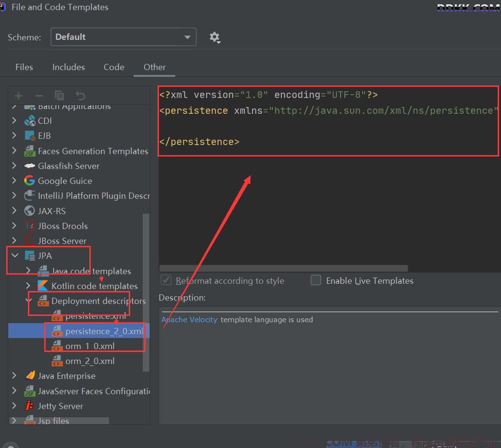
Task: Click the persistence_2_0.xml file icon
Action: click(x=57, y=331)
